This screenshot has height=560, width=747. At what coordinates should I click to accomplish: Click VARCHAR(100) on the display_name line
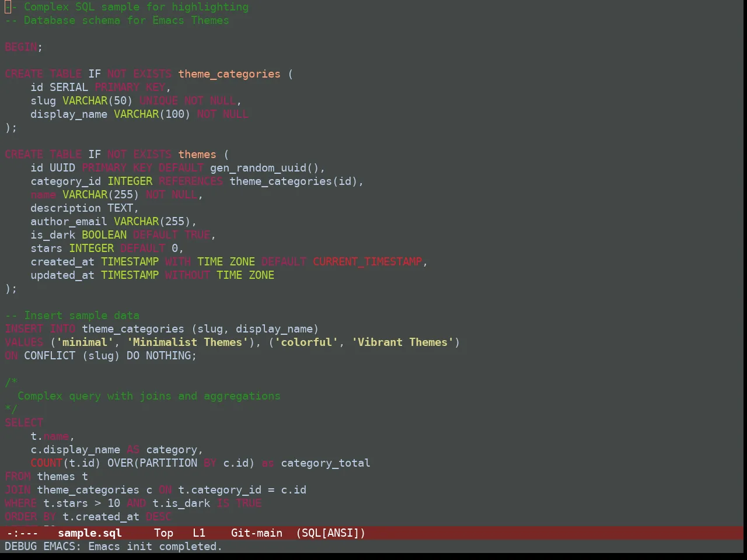tap(152, 114)
